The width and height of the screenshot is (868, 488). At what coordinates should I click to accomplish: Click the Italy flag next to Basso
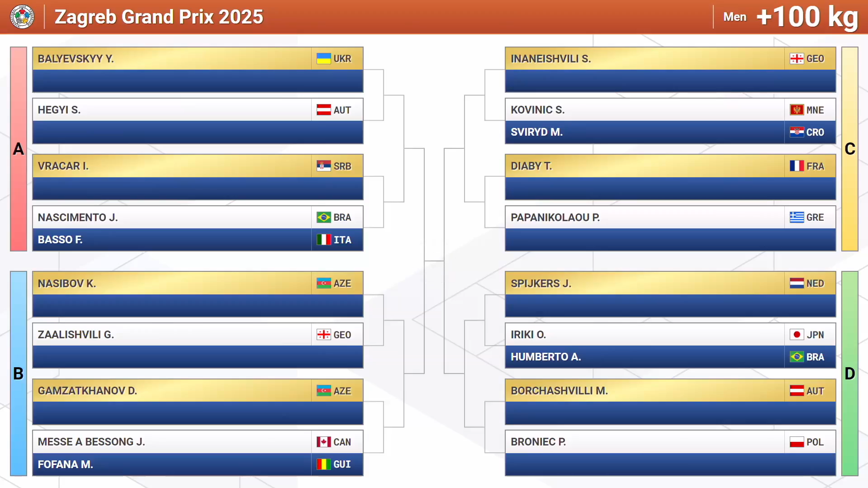point(323,240)
